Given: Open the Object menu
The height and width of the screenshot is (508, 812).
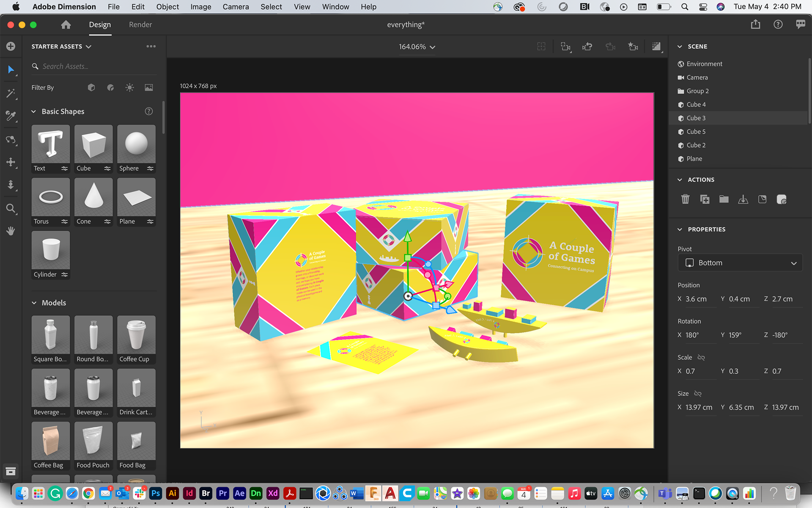Looking at the screenshot, I should 167,7.
